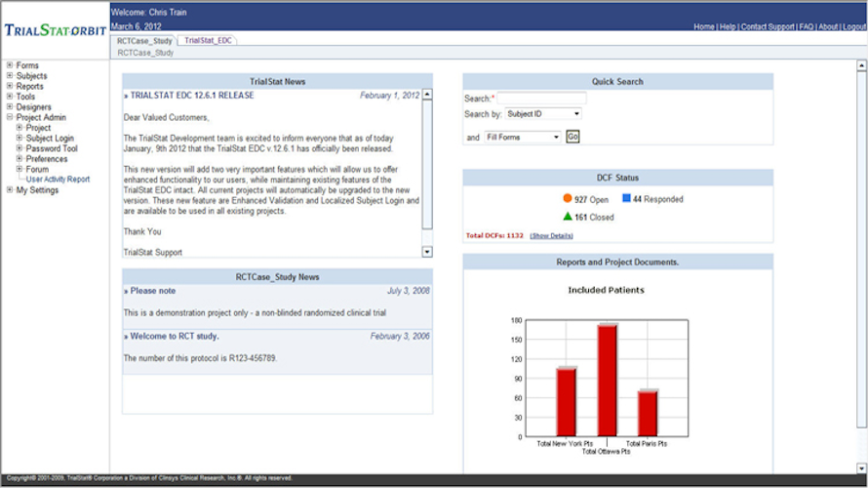Click the blue Responded DCF icon

(x=626, y=198)
